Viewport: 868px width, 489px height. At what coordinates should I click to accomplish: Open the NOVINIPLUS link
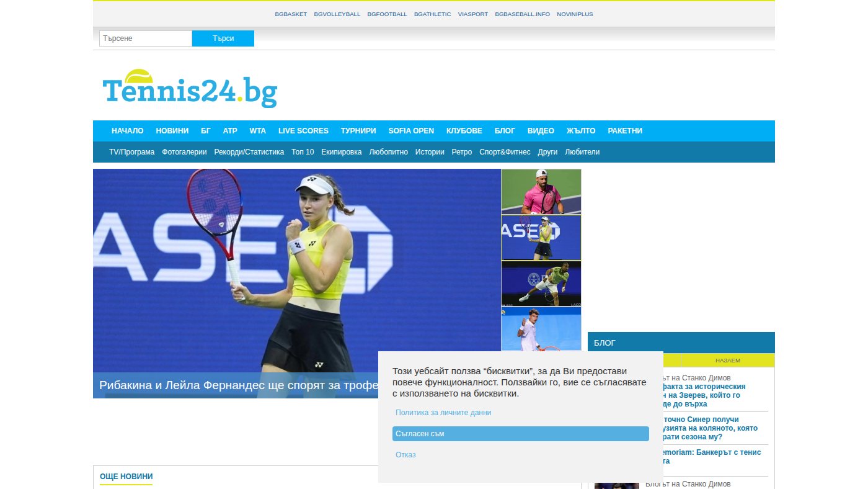click(x=575, y=14)
